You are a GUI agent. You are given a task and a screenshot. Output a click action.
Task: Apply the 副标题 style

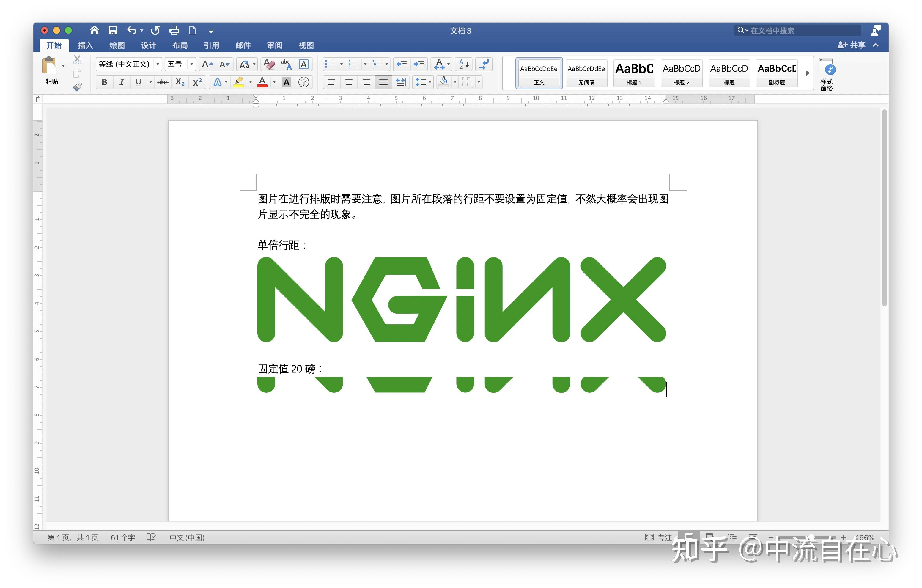776,73
